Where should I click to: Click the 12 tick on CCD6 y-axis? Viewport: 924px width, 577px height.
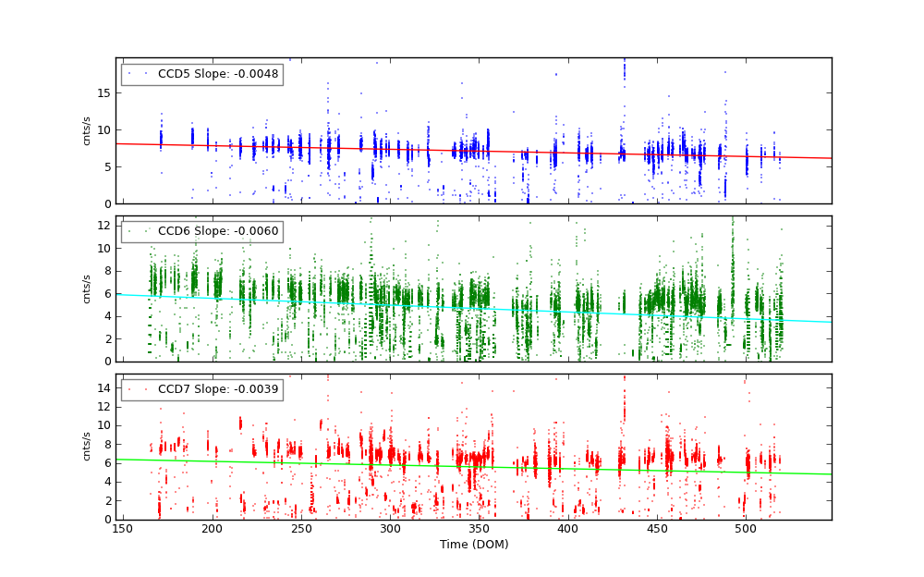click(103, 226)
